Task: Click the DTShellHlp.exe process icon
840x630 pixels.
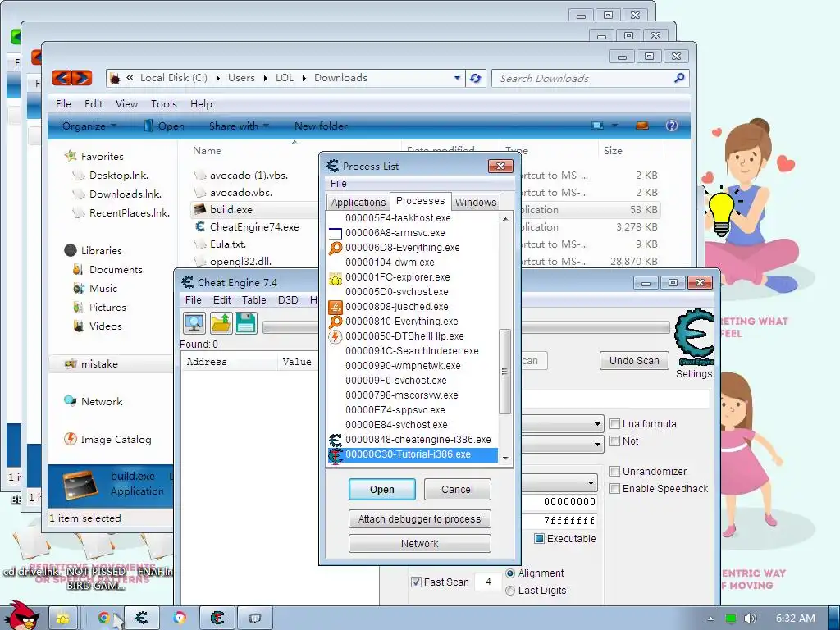Action: point(336,336)
